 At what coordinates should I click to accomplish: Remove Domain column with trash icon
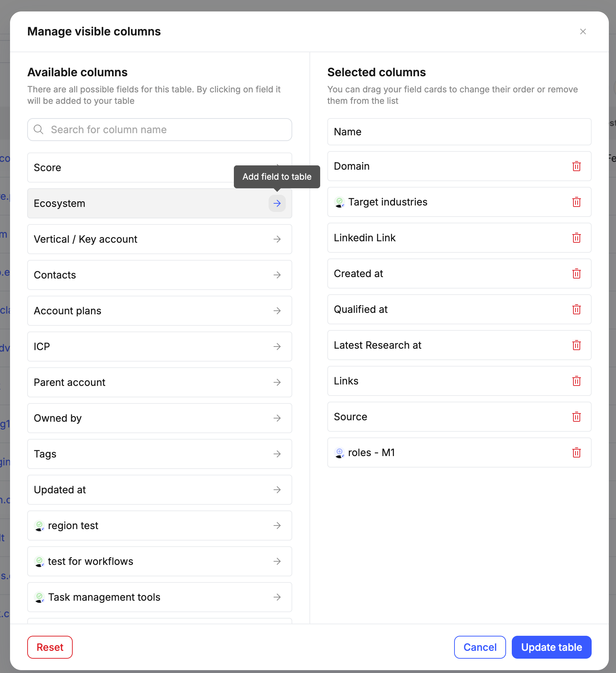click(576, 166)
